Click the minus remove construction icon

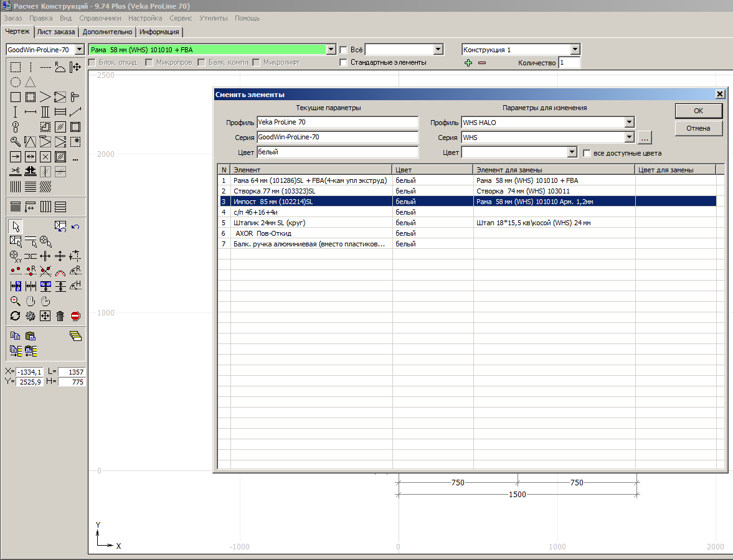pyautogui.click(x=482, y=63)
